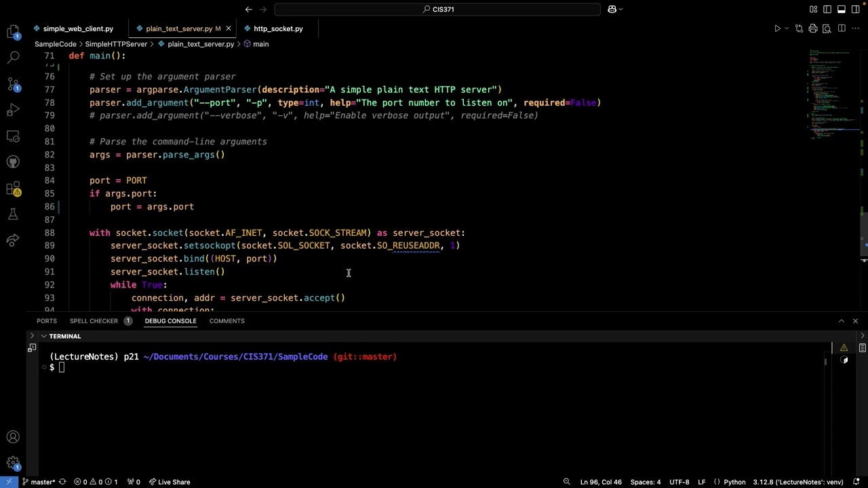Open the Search view in activity bar
Image resolution: width=868 pixels, height=488 pixels.
13,58
